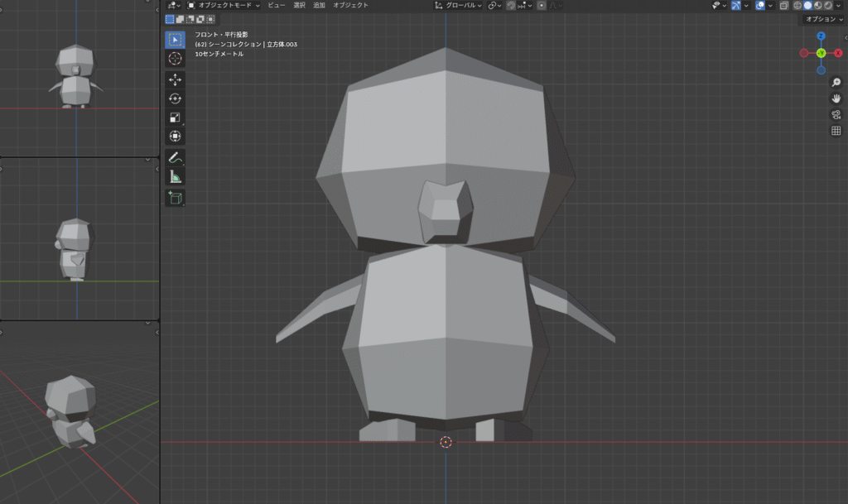848x504 pixels.
Task: Toggle snapping magnet in header
Action: [512, 5]
